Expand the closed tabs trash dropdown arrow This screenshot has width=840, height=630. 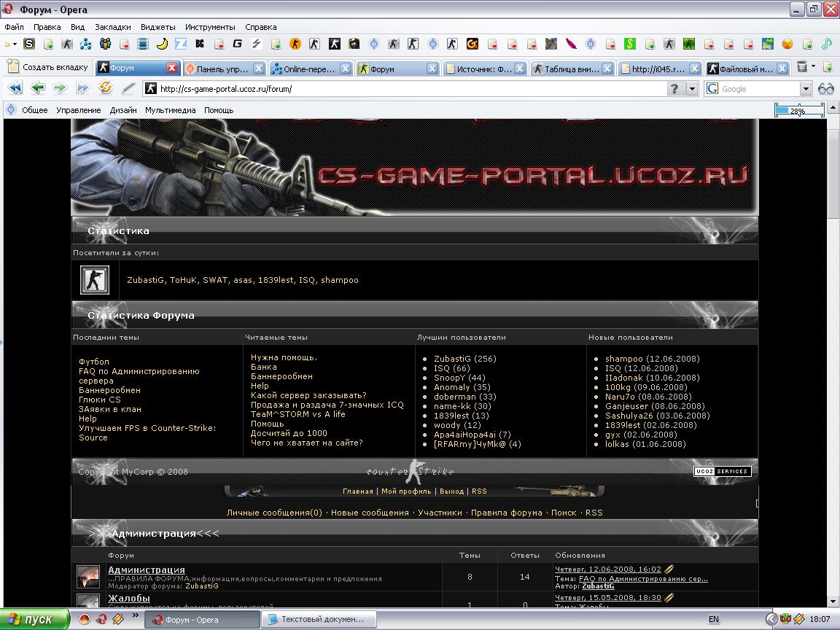[x=813, y=66]
